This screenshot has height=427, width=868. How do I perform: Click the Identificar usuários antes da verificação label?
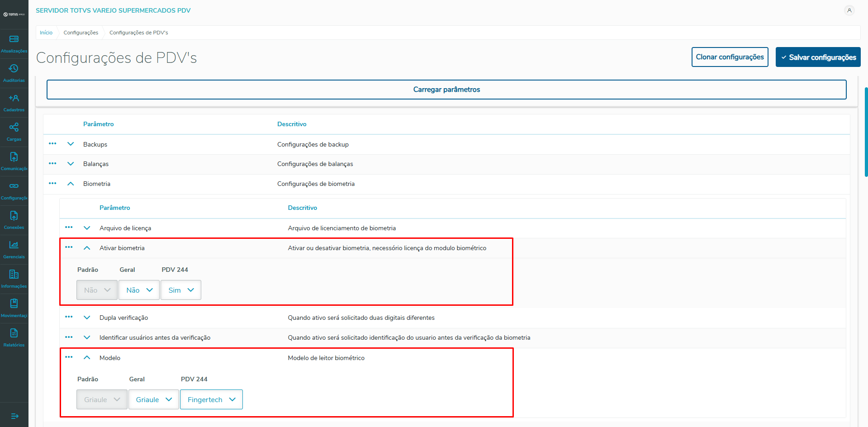point(155,337)
